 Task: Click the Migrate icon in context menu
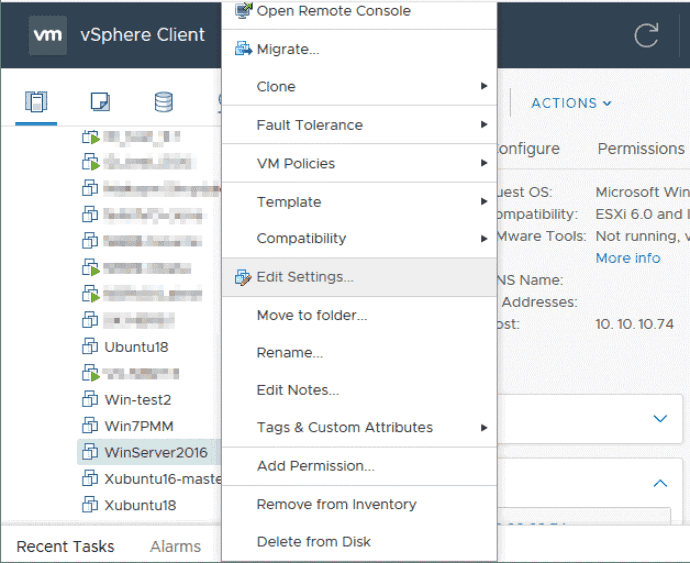(x=242, y=49)
